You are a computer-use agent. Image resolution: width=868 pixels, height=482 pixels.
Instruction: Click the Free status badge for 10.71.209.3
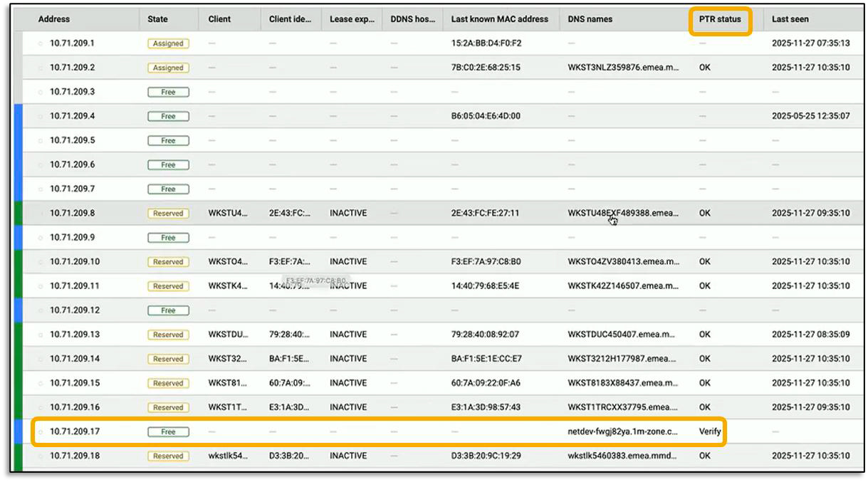click(168, 92)
